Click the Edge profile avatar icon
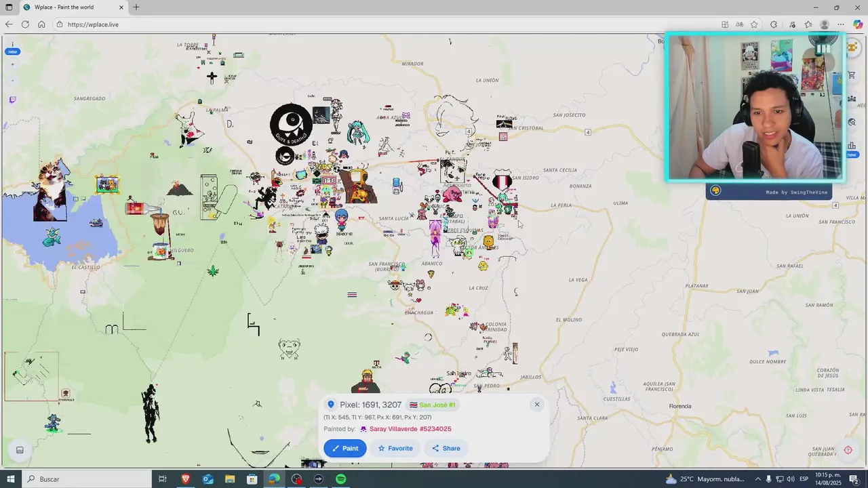868x488 pixels. [825, 24]
